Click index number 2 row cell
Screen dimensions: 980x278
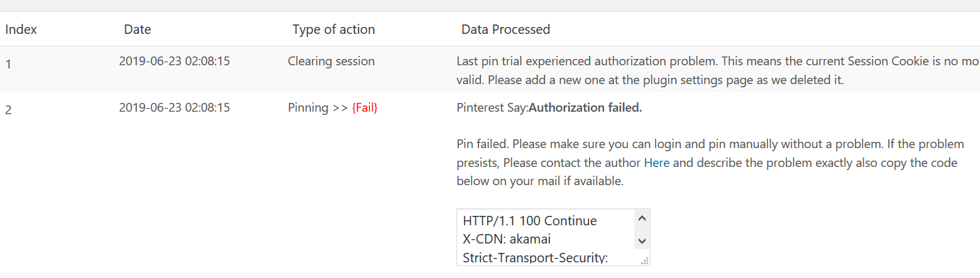point(8,110)
